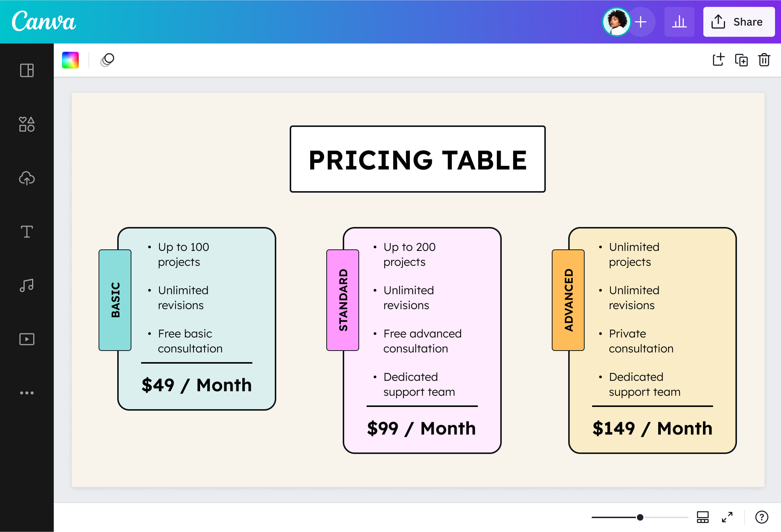
Task: Click the Share button
Action: click(x=738, y=22)
